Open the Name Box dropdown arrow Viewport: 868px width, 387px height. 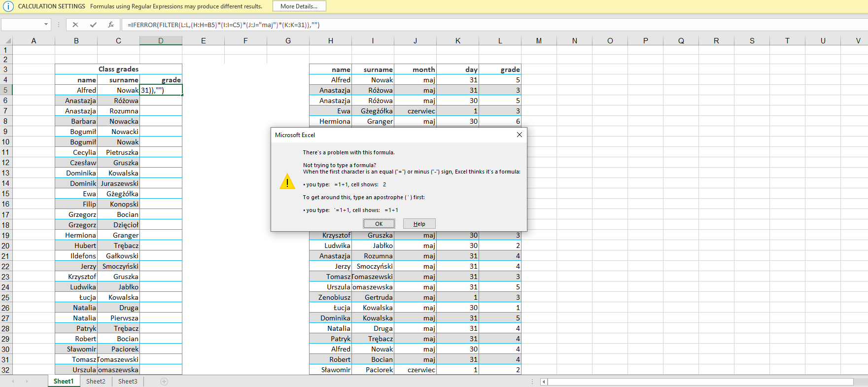coord(46,24)
